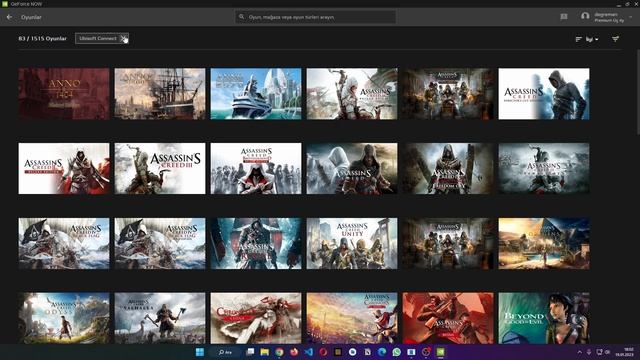This screenshot has height=360, width=640.
Task: Click the game list vertical scrollbar
Action: pos(638,92)
